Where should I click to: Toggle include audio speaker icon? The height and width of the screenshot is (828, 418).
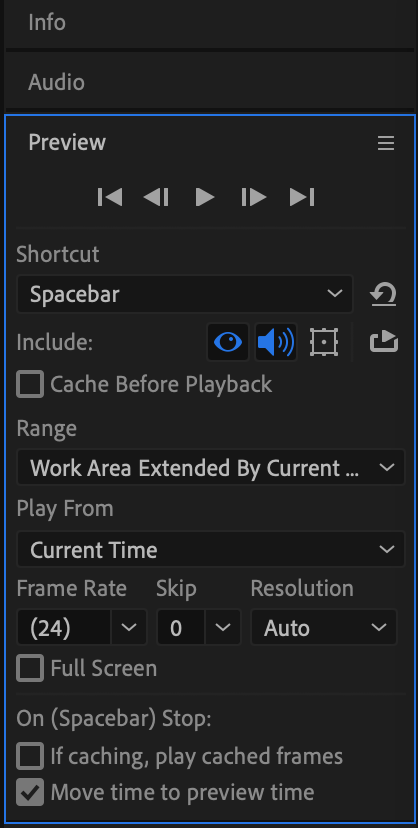276,342
